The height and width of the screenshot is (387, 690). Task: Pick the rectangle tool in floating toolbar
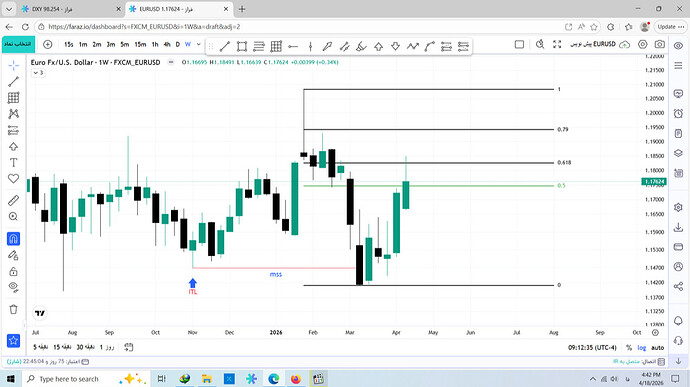242,46
